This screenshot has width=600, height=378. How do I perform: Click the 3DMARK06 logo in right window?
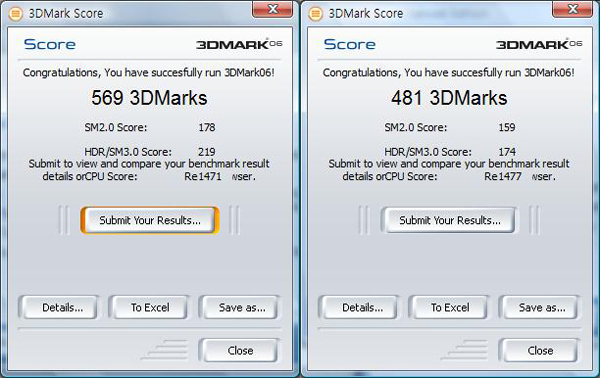[x=539, y=44]
